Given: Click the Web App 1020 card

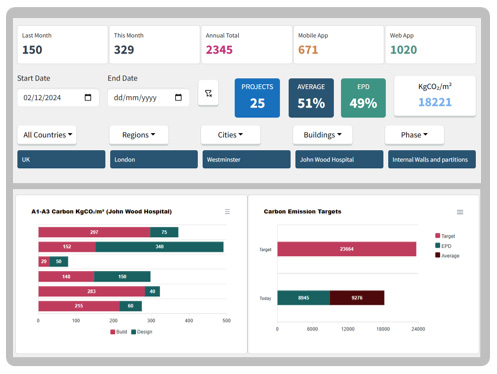Looking at the screenshot, I should [431, 45].
